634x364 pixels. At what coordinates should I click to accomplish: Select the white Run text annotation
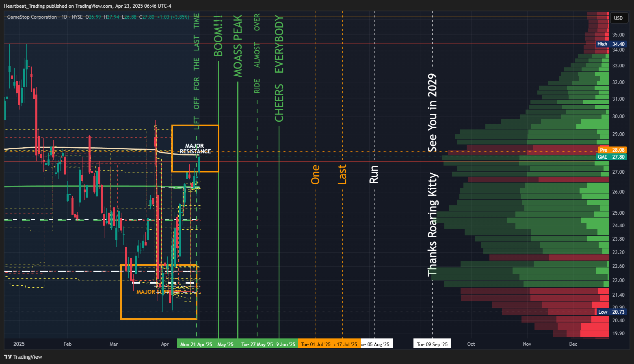click(373, 174)
